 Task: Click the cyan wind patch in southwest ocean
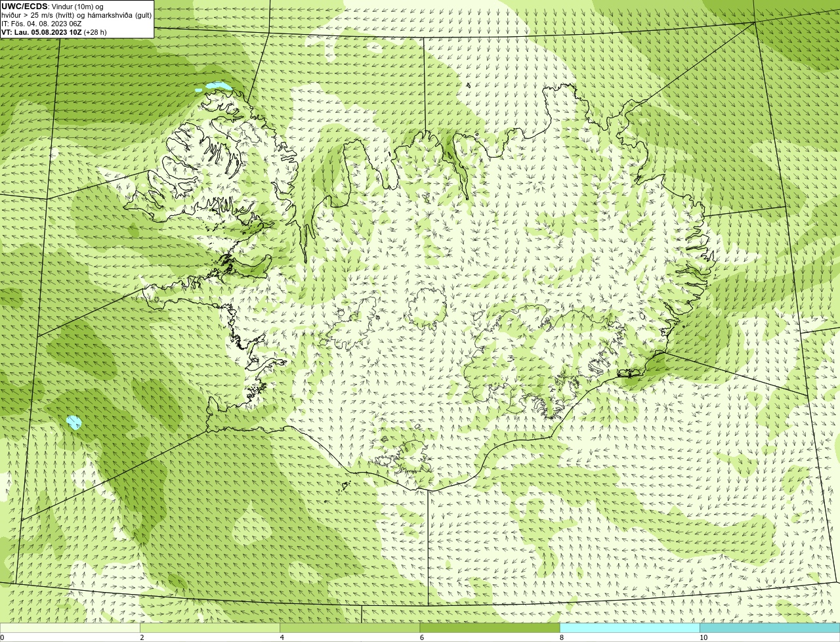tap(74, 422)
